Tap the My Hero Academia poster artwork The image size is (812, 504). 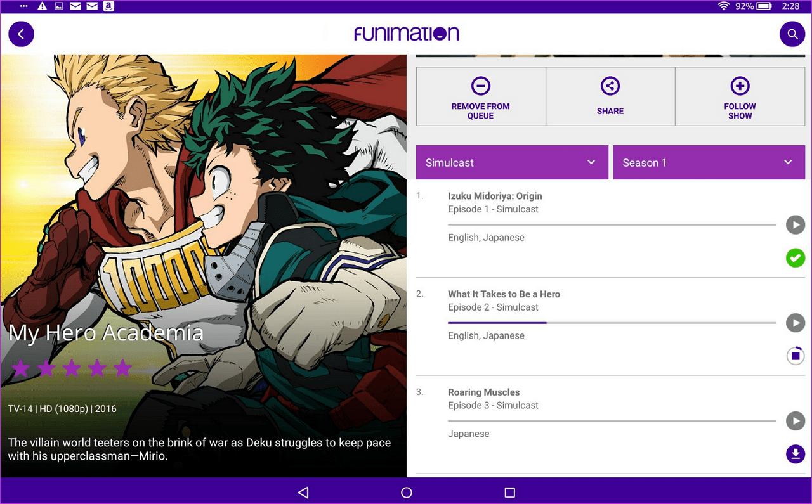(203, 266)
